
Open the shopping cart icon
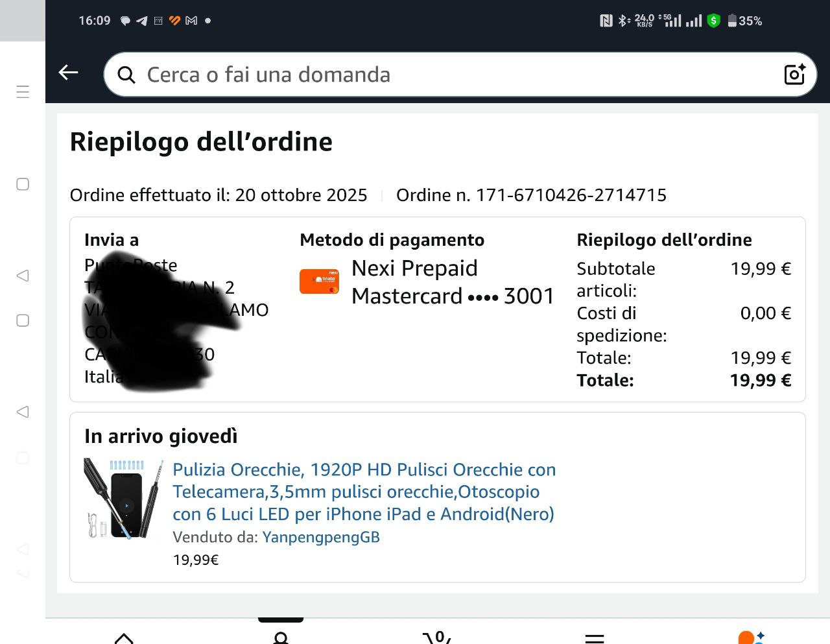438,637
